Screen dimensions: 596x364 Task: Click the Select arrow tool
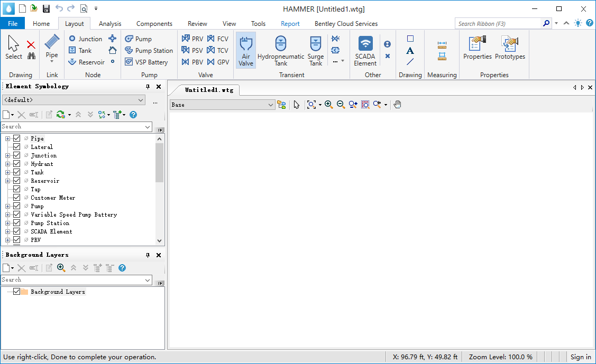pos(14,48)
